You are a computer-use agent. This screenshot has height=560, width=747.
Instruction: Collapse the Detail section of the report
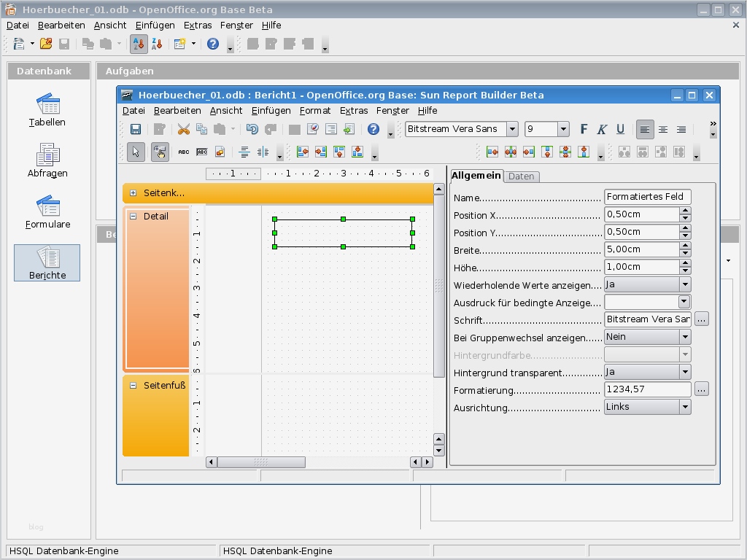(133, 216)
